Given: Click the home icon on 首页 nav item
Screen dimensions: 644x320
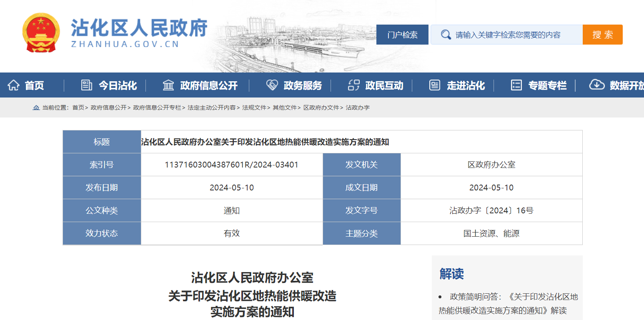Looking at the screenshot, I should click(14, 85).
